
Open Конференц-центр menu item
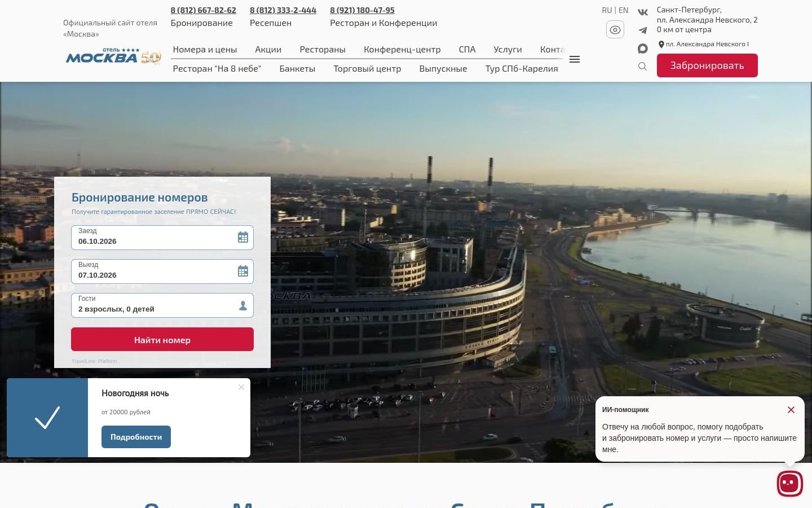[x=402, y=49]
